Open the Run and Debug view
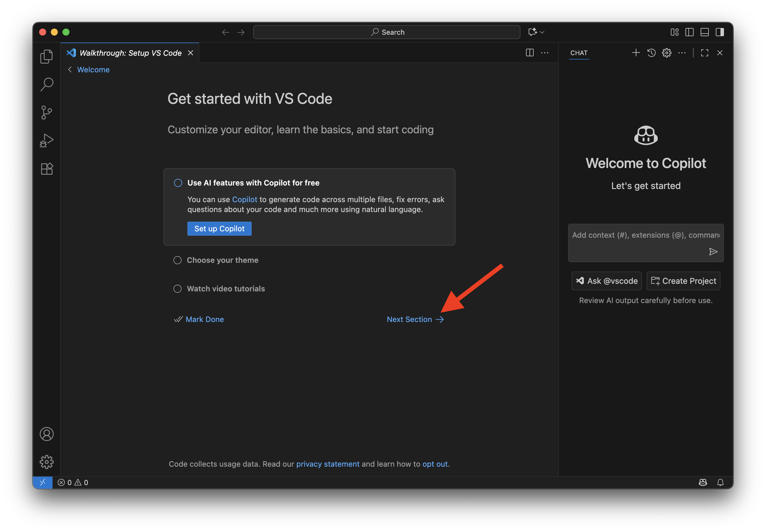This screenshot has height=532, width=766. tap(47, 140)
